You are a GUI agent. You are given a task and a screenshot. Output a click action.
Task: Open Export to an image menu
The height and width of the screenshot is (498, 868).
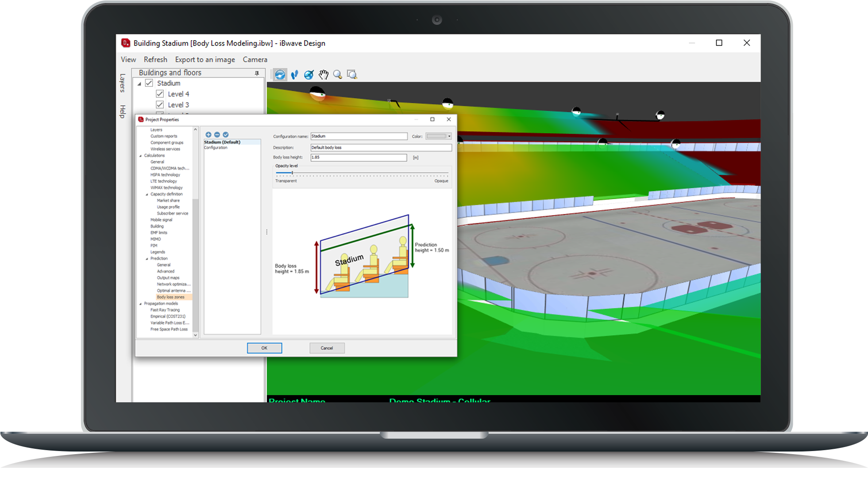[205, 60]
